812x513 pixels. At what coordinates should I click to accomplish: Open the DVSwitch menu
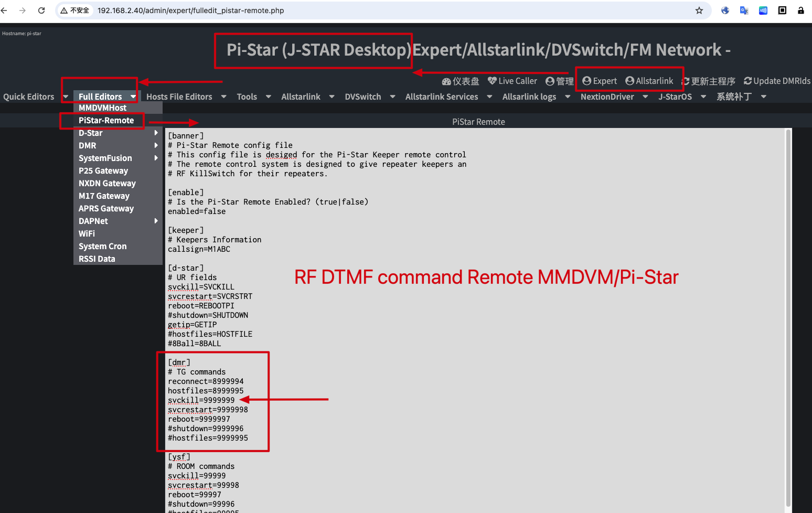pyautogui.click(x=363, y=97)
